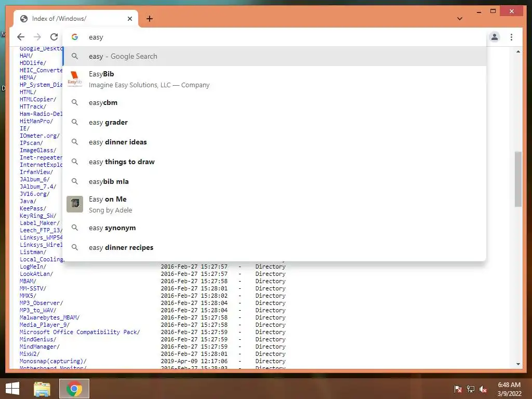This screenshot has width=532, height=399.
Task: Open the HitManPro/ directory link
Action: [x=36, y=121]
